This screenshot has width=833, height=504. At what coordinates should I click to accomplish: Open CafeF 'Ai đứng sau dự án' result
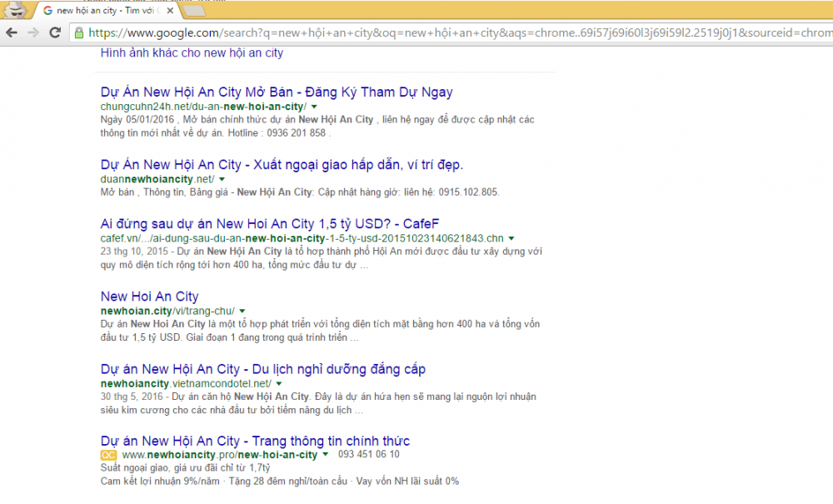pos(270,223)
